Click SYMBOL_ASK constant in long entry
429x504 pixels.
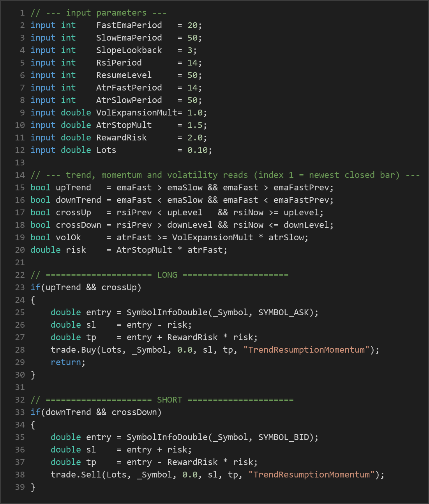[x=284, y=312]
